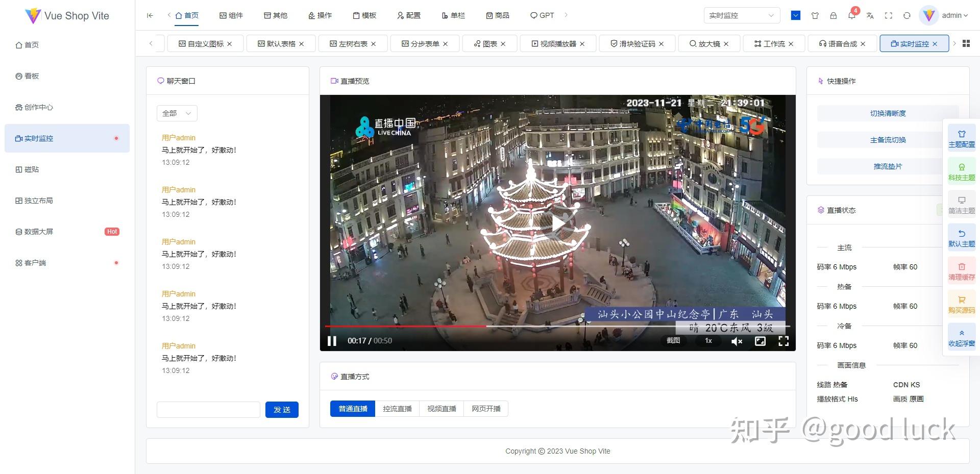Screen dimensions: 980x474
Task: Open the theme configuration panel
Action: [x=961, y=138]
